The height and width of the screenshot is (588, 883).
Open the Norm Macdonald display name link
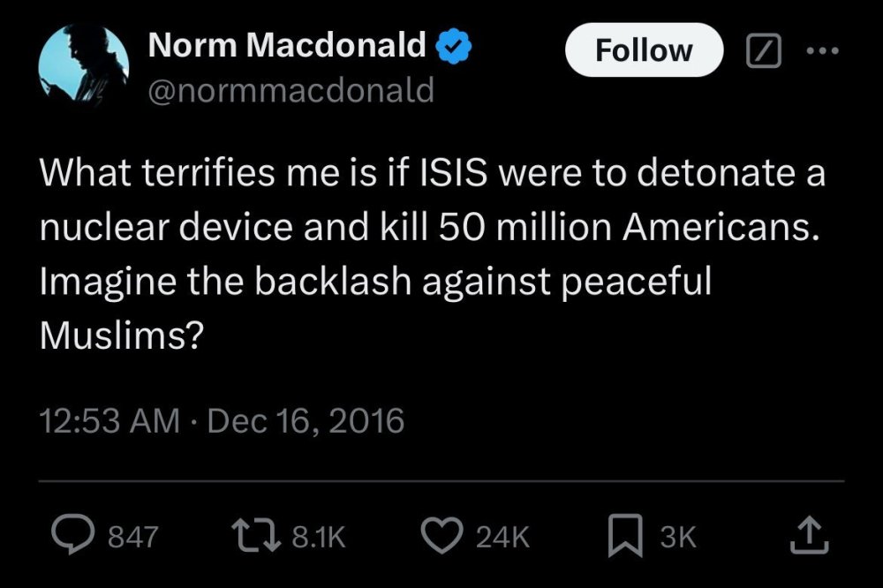click(x=288, y=45)
